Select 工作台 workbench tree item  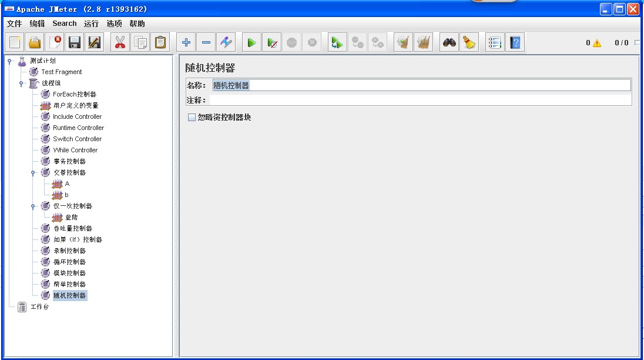39,307
